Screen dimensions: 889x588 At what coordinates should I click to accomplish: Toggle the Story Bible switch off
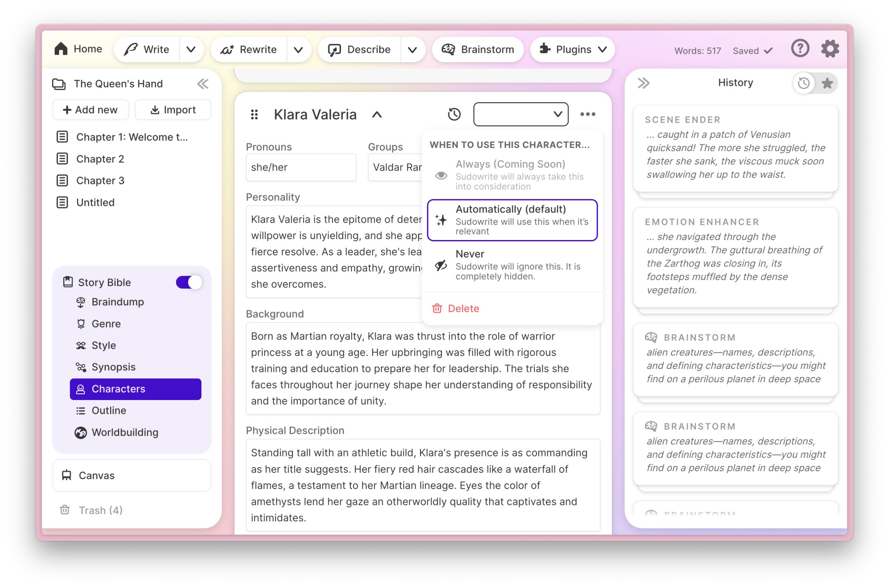[x=189, y=282]
